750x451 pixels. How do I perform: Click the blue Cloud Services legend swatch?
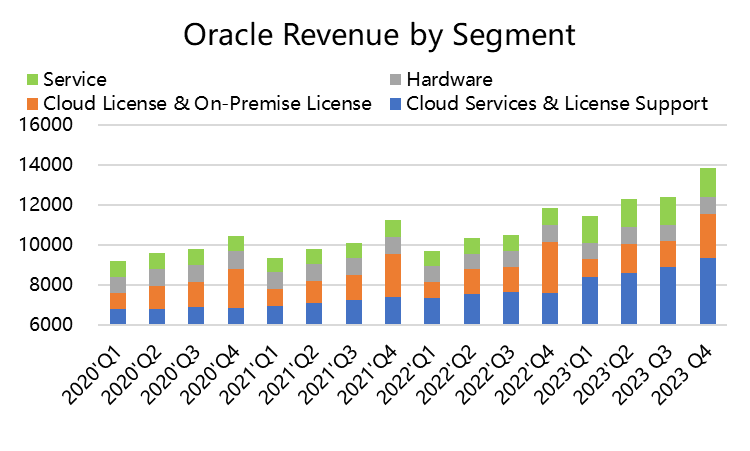point(396,104)
